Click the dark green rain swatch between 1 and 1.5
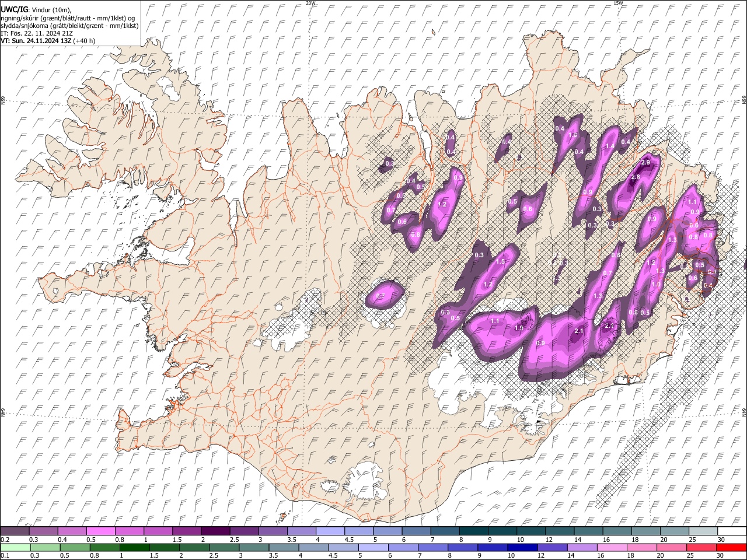747x560 pixels. 135,547
